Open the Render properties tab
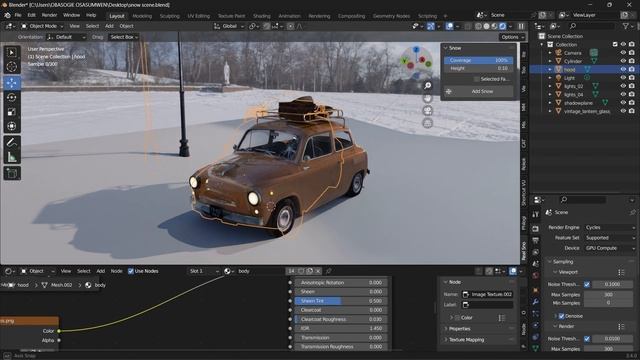Image resolution: width=640 pixels, height=360 pixels. click(x=536, y=229)
